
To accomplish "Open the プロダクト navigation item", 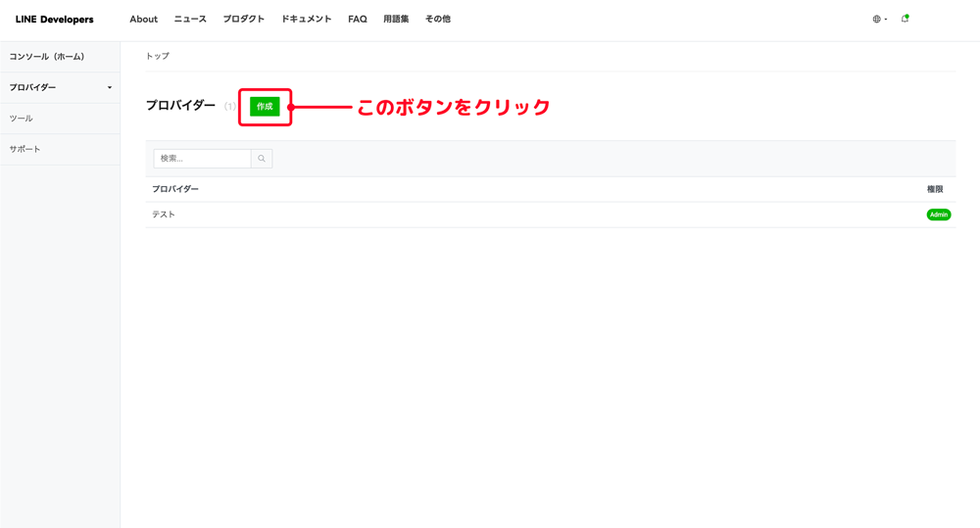I will pos(244,20).
